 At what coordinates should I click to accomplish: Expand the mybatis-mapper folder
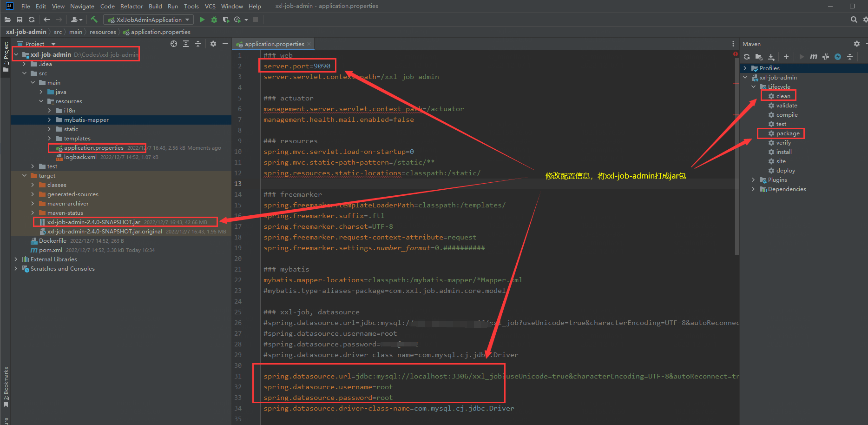click(x=50, y=120)
